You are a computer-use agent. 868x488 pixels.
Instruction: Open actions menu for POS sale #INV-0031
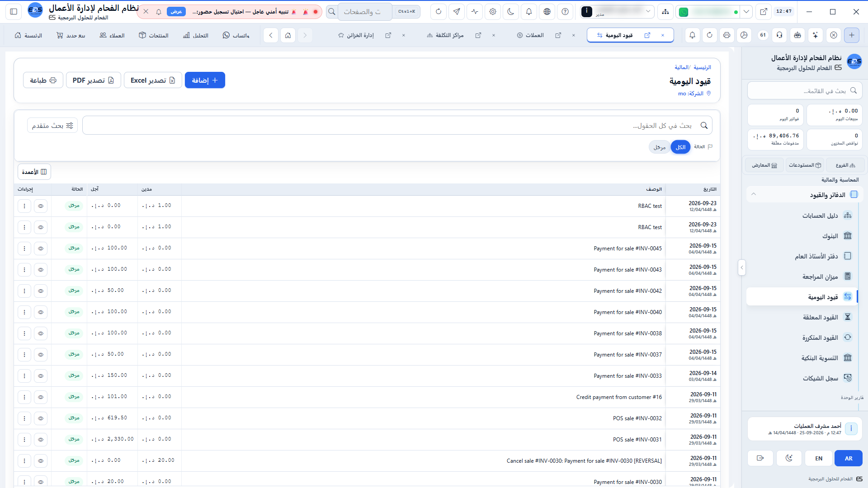click(24, 440)
